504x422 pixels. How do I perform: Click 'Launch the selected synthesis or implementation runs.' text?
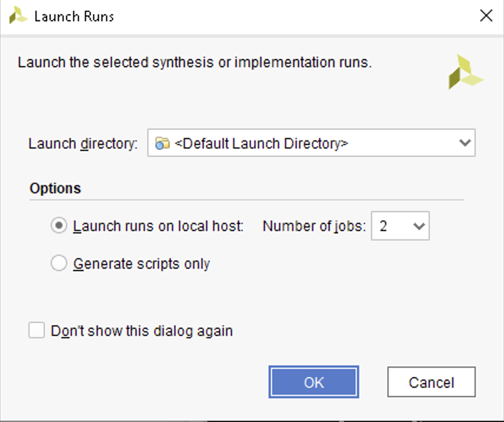tap(194, 62)
